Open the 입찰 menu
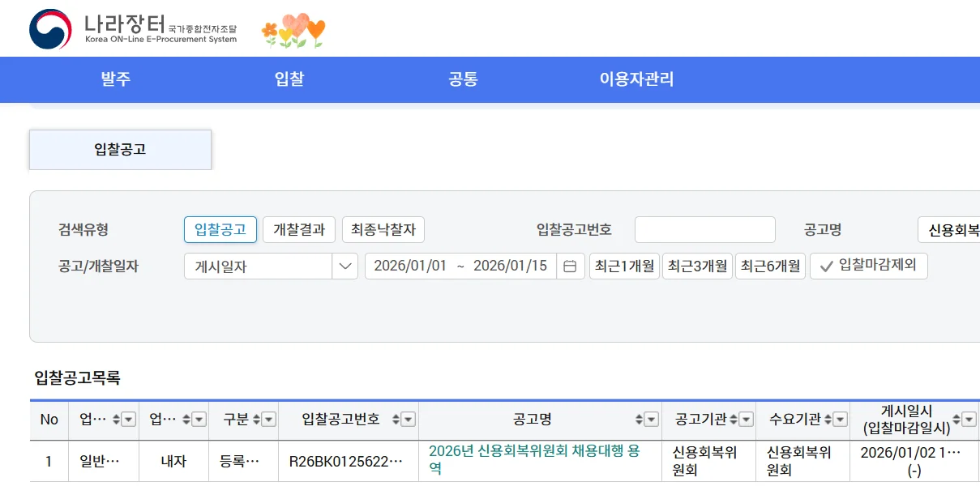980x486 pixels. click(289, 79)
